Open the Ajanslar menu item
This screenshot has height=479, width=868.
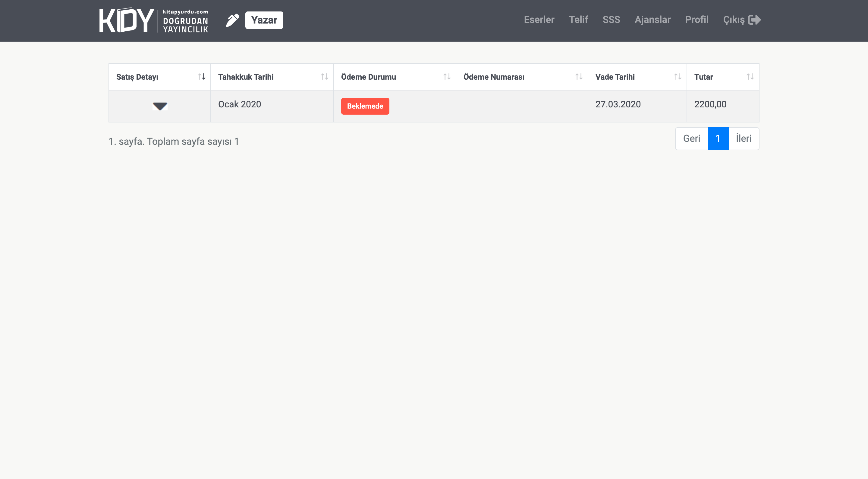[652, 20]
